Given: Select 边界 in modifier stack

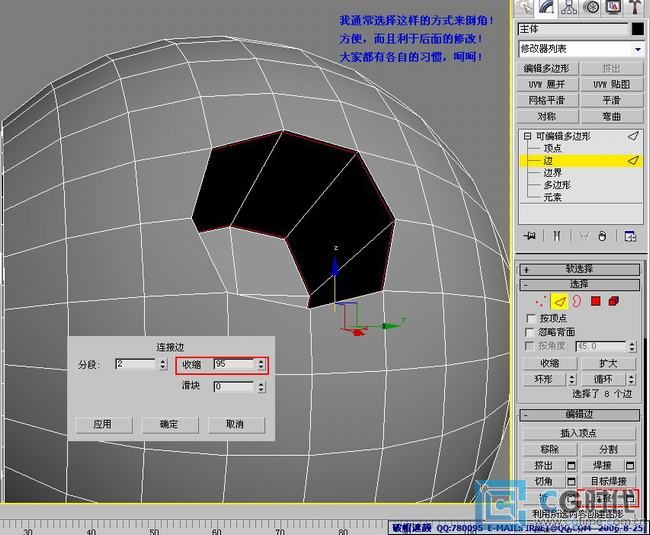Looking at the screenshot, I should tap(553, 173).
